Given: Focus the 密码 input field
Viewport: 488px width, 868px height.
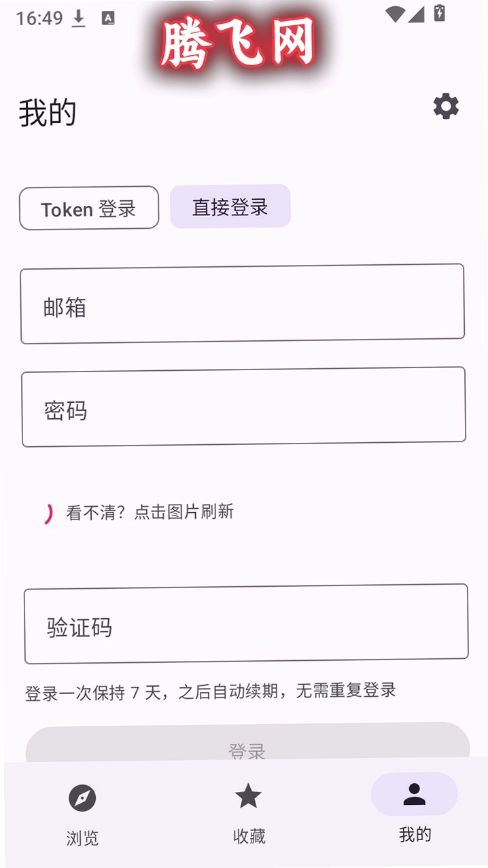Looking at the screenshot, I should [x=244, y=407].
